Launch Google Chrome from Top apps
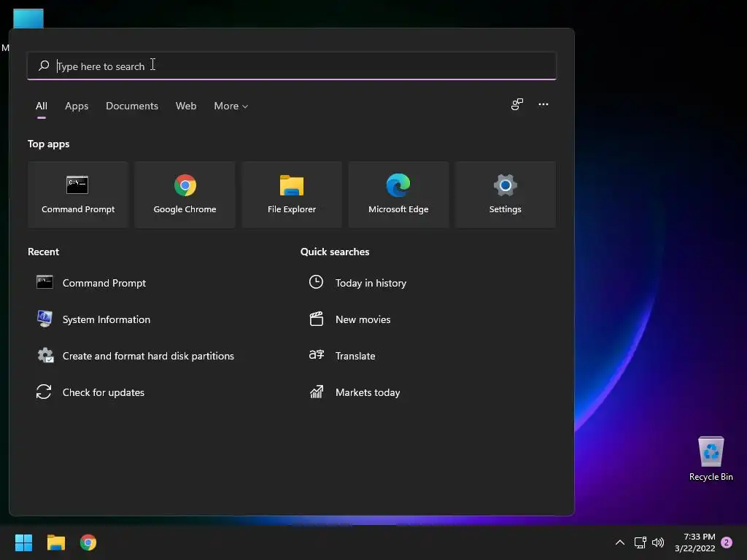 (x=185, y=194)
